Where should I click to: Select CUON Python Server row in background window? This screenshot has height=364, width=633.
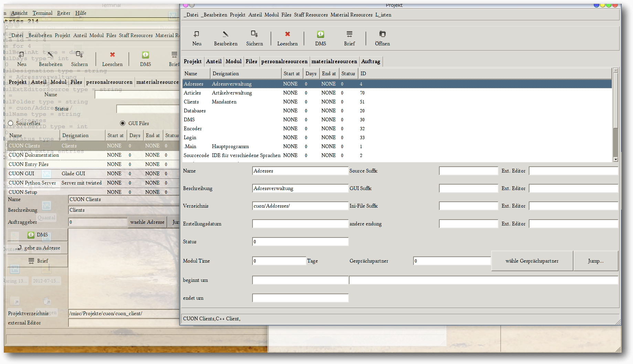[93, 183]
